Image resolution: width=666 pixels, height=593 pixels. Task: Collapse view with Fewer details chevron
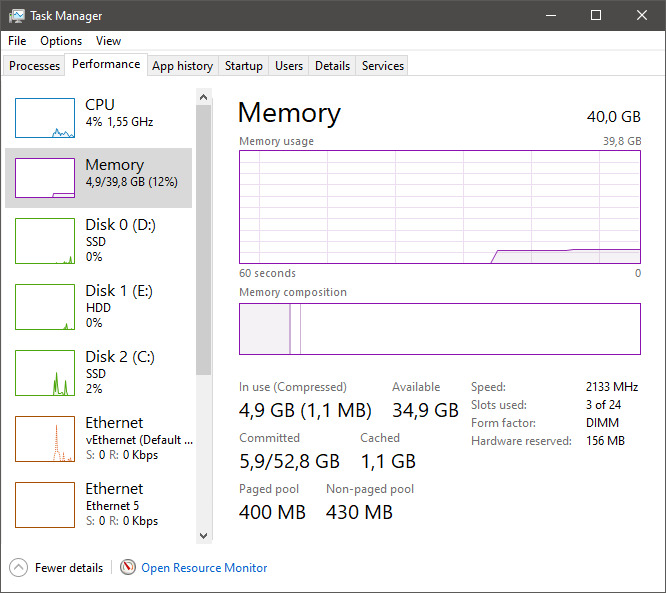coord(19,568)
